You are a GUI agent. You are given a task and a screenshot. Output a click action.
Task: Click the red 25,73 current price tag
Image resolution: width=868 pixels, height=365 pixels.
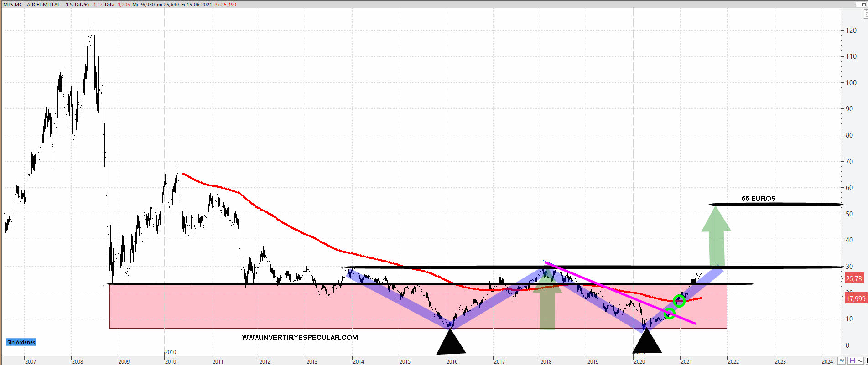[x=854, y=278]
